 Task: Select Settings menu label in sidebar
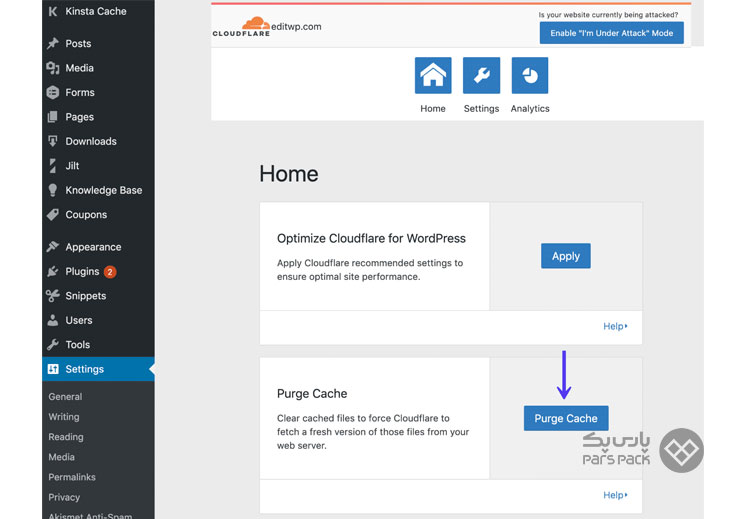pos(85,369)
